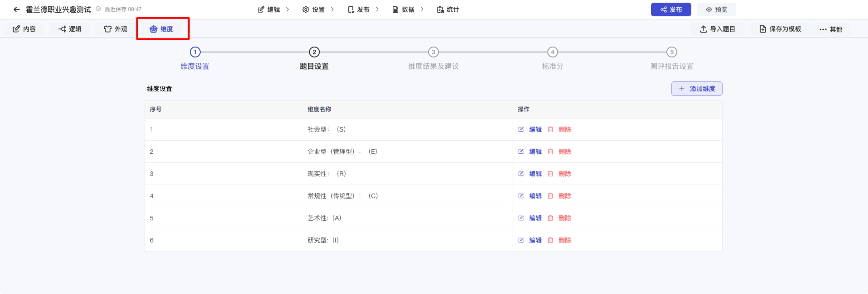Image resolution: width=868 pixels, height=294 pixels.
Task: Click the blue 发布 publish button
Action: [x=671, y=9]
